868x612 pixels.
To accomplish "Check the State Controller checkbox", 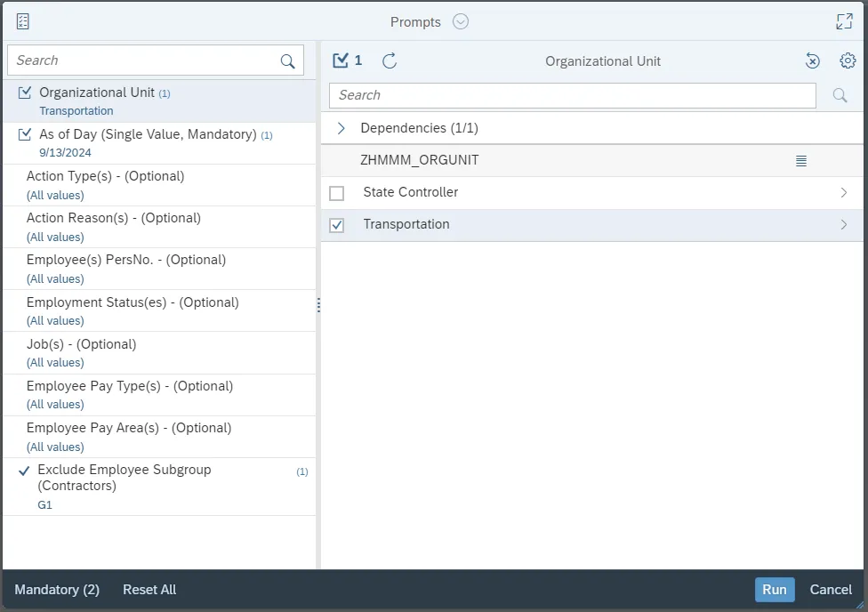I will [337, 193].
